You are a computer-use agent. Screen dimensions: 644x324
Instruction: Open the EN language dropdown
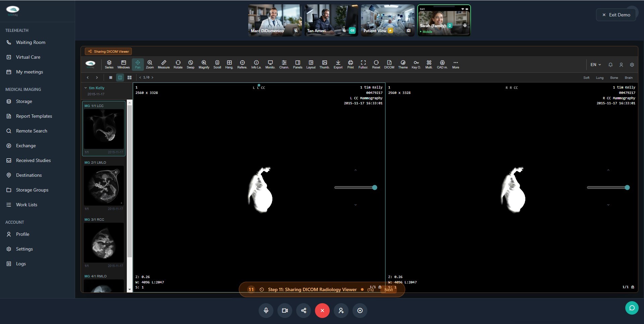click(x=595, y=65)
